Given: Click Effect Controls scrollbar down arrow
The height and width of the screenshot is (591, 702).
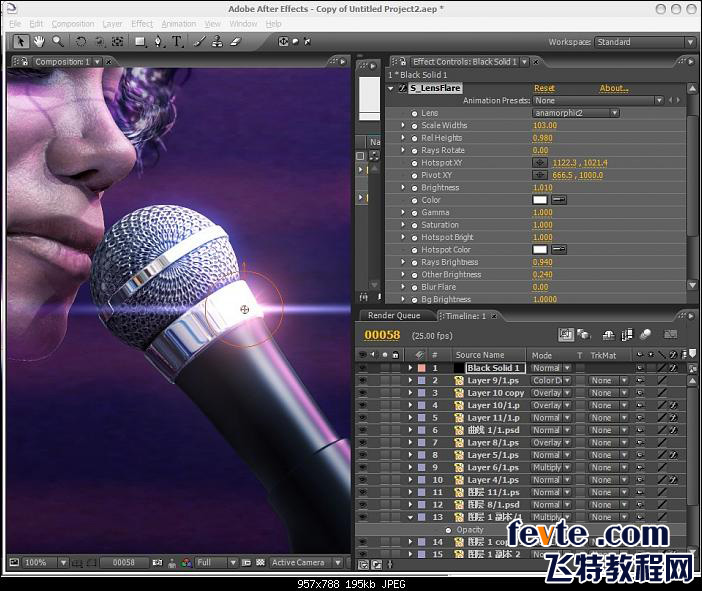Looking at the screenshot, I should pyautogui.click(x=692, y=285).
